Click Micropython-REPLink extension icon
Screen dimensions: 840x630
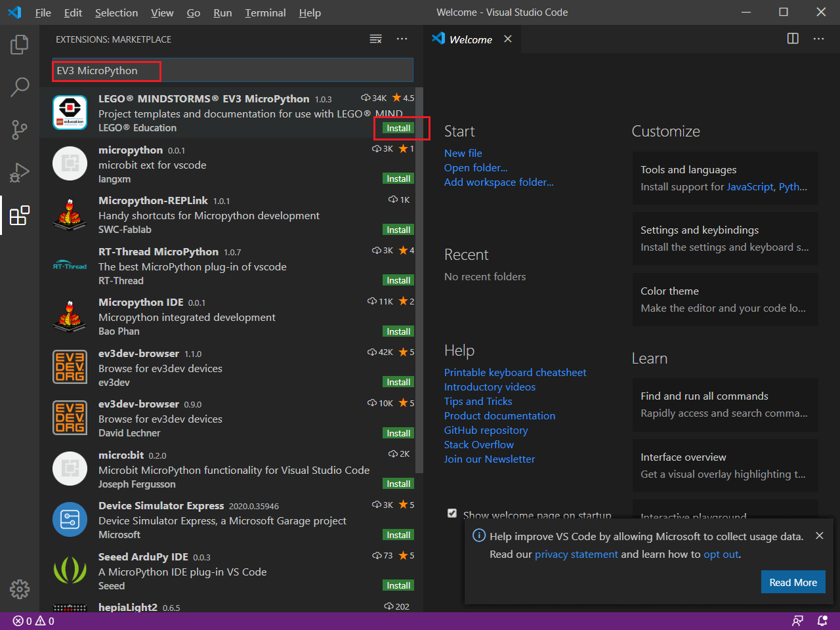coord(70,215)
